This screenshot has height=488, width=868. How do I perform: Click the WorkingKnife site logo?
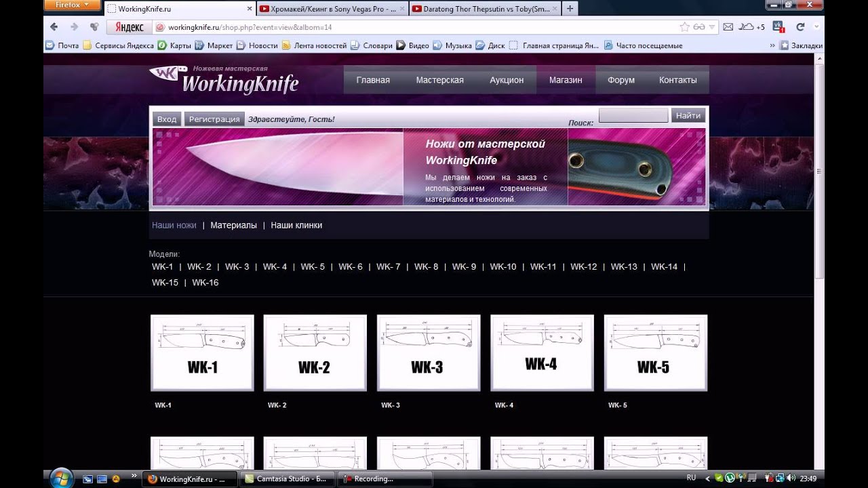coord(224,79)
